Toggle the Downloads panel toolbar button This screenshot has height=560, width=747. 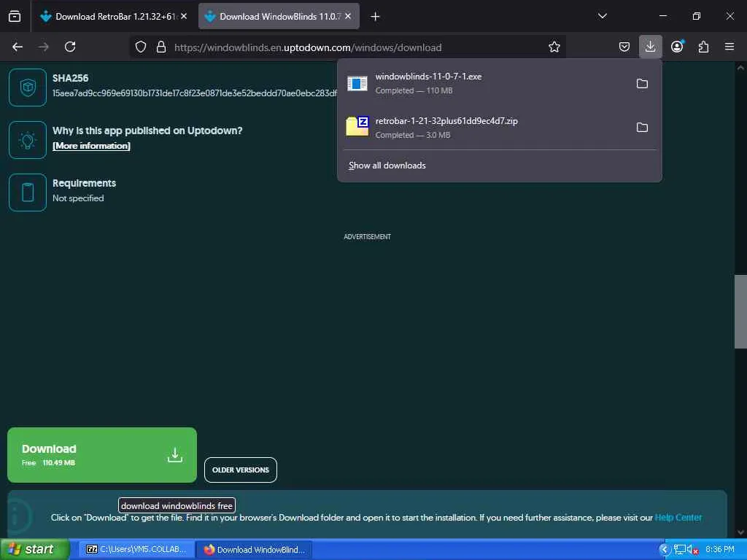650,47
